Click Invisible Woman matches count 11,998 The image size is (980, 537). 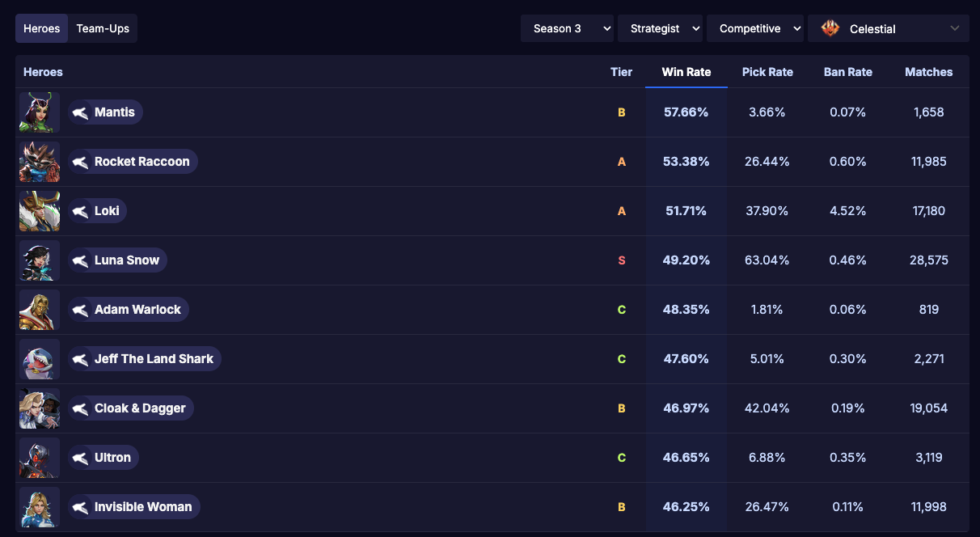pyautogui.click(x=929, y=507)
